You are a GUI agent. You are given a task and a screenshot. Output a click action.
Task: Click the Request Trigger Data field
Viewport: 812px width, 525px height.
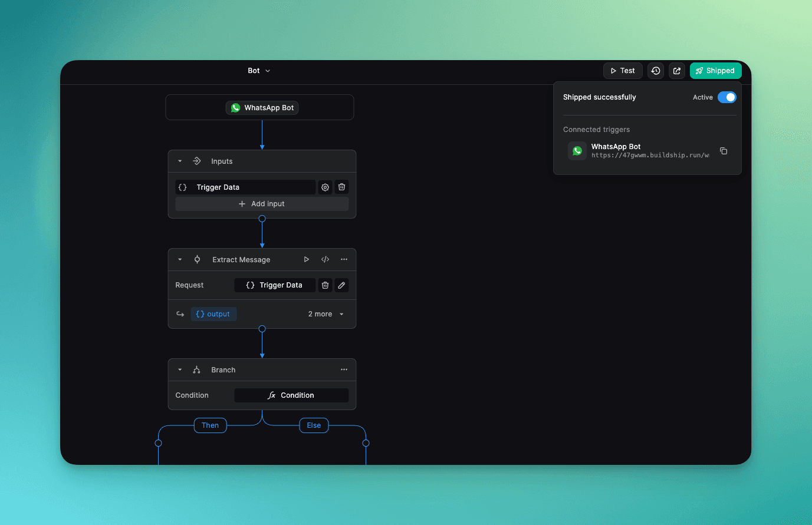pyautogui.click(x=275, y=285)
